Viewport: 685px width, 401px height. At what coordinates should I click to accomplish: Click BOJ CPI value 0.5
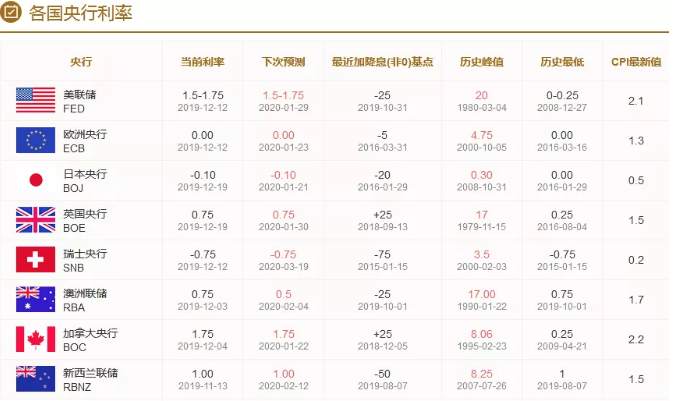(x=636, y=180)
